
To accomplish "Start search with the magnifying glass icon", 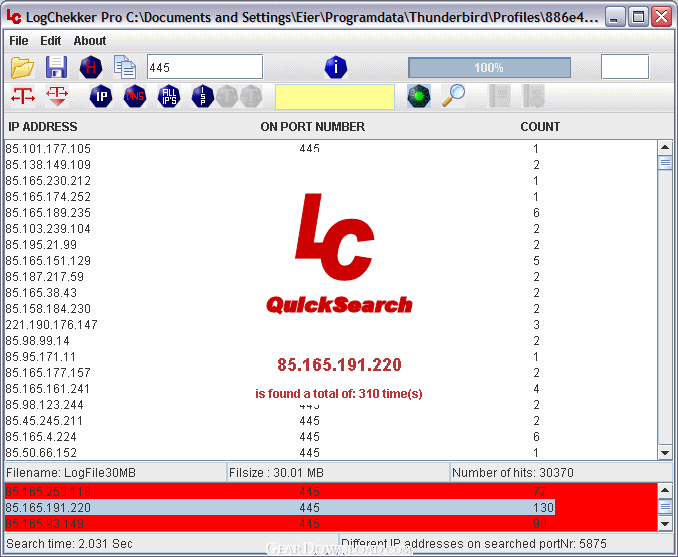I will [453, 96].
